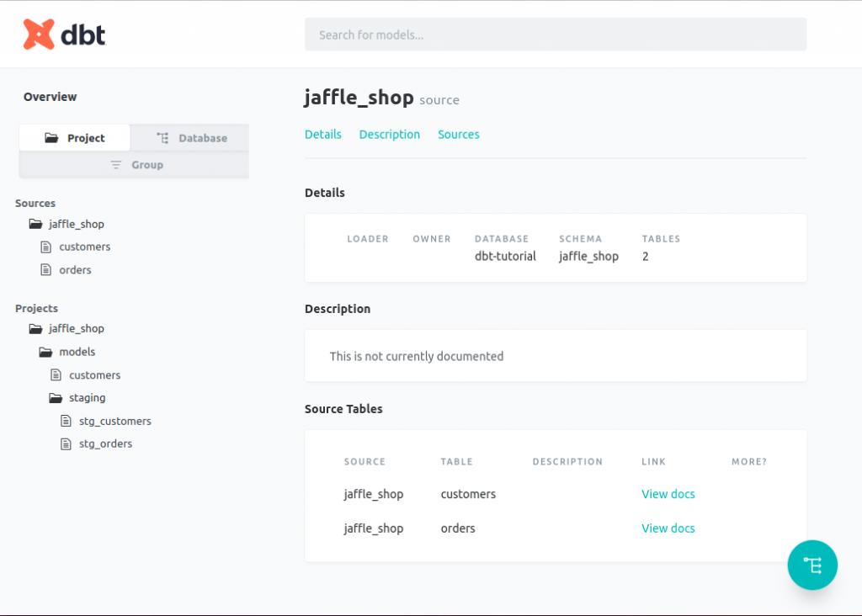Jump to the Description section tab
The image size is (862, 616).
pyautogui.click(x=389, y=135)
